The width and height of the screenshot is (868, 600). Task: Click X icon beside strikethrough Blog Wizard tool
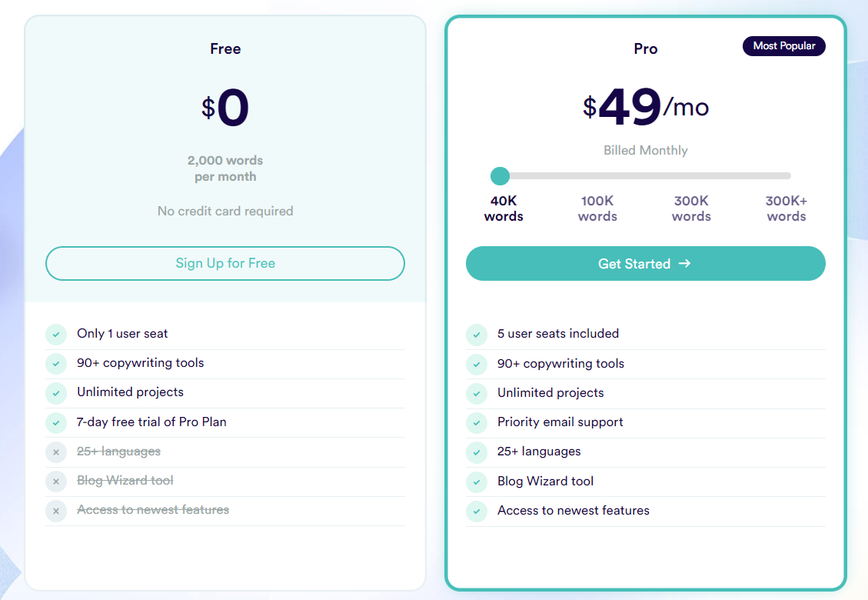coord(56,482)
